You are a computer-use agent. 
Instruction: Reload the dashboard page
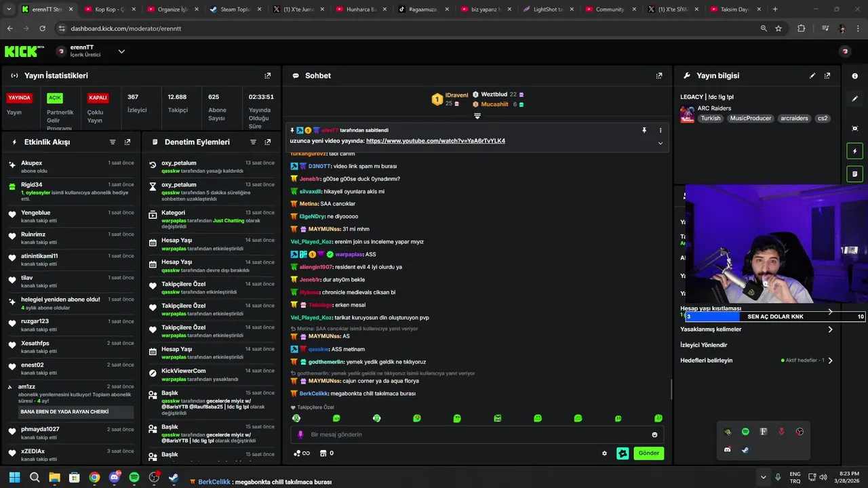point(42,28)
